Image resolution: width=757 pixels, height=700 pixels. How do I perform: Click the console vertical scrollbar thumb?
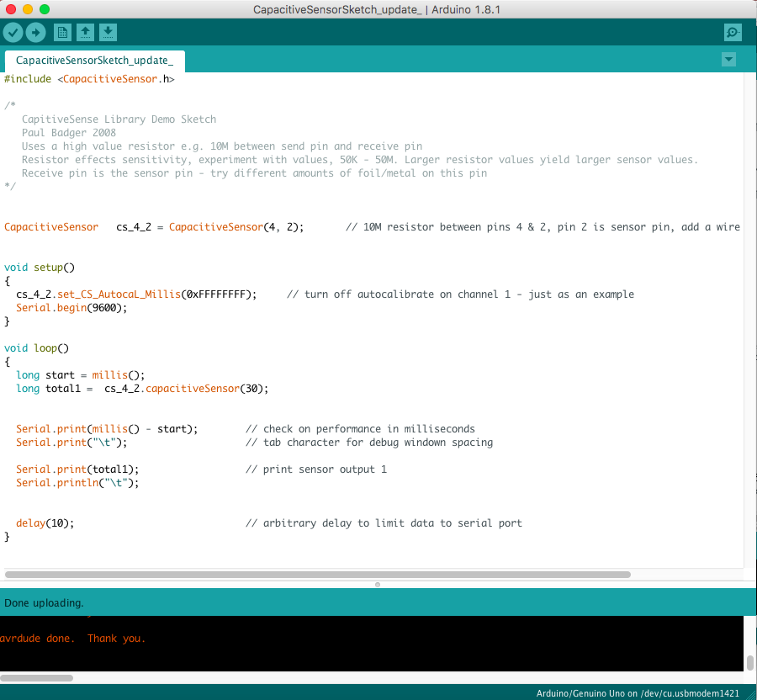[749, 663]
